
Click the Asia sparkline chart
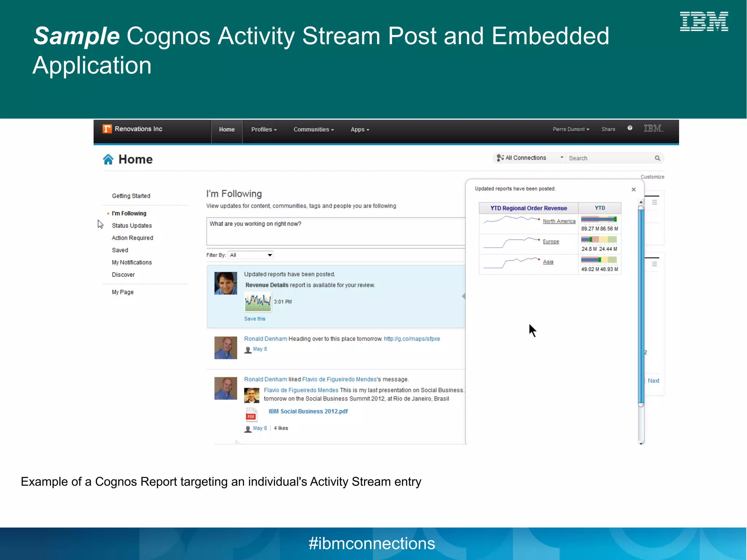511,262
